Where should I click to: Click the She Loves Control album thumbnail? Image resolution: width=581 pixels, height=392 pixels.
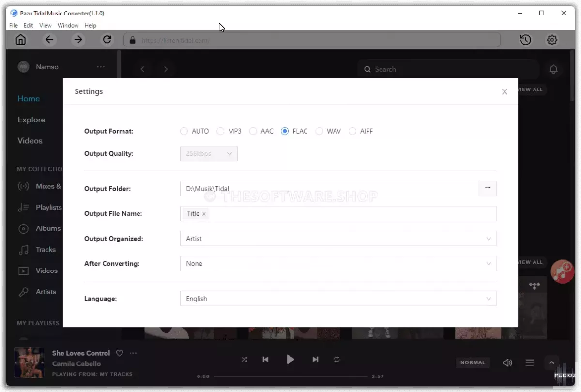(x=30, y=363)
